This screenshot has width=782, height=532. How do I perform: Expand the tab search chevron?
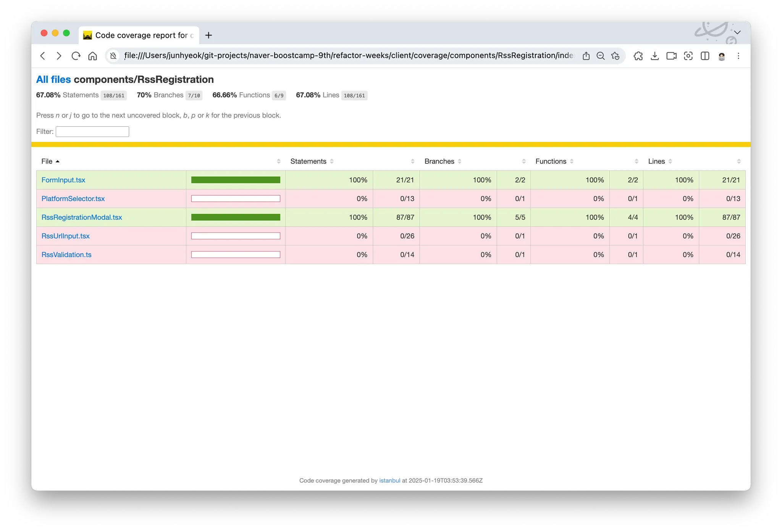(x=737, y=32)
